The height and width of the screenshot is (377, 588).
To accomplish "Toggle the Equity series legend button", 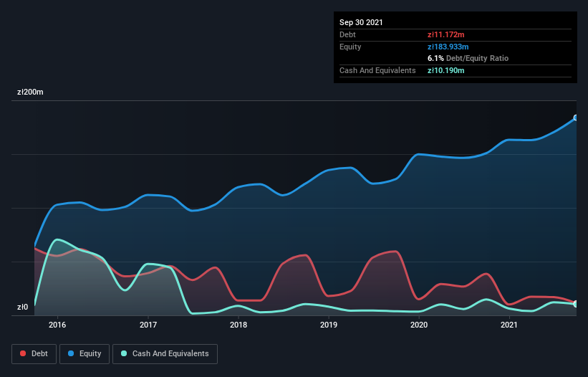I will coord(85,354).
